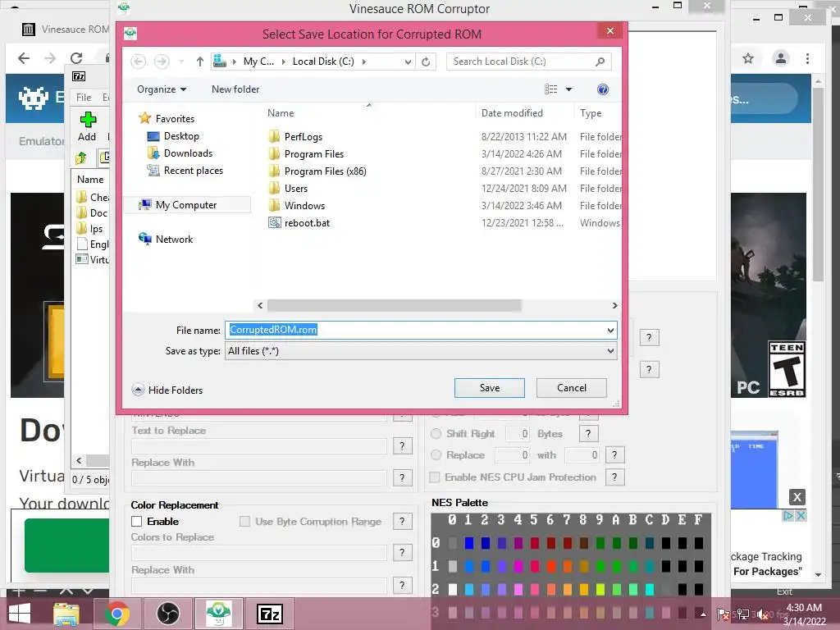The height and width of the screenshot is (630, 840).
Task: Click volume speaker tray icon
Action: (763, 615)
